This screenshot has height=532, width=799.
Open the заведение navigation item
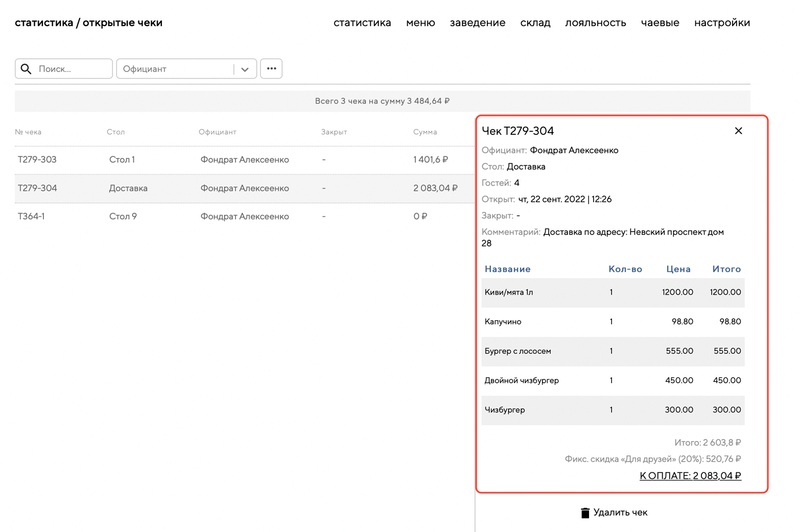coord(477,23)
